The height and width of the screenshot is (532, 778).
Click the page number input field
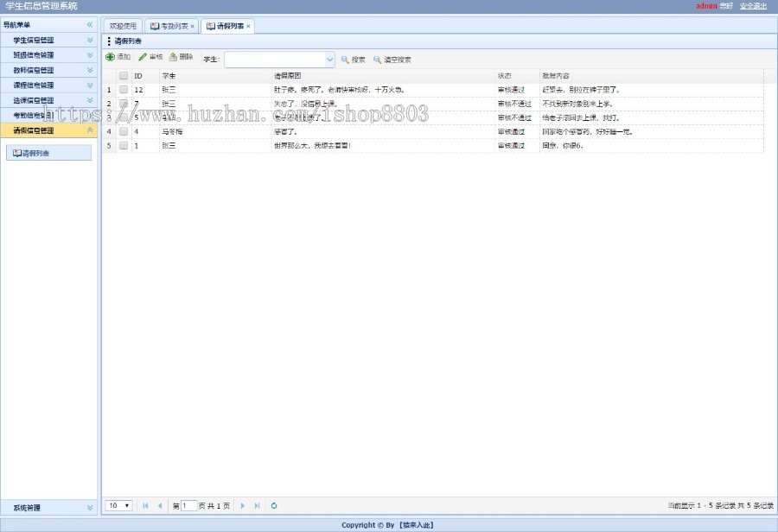188,505
